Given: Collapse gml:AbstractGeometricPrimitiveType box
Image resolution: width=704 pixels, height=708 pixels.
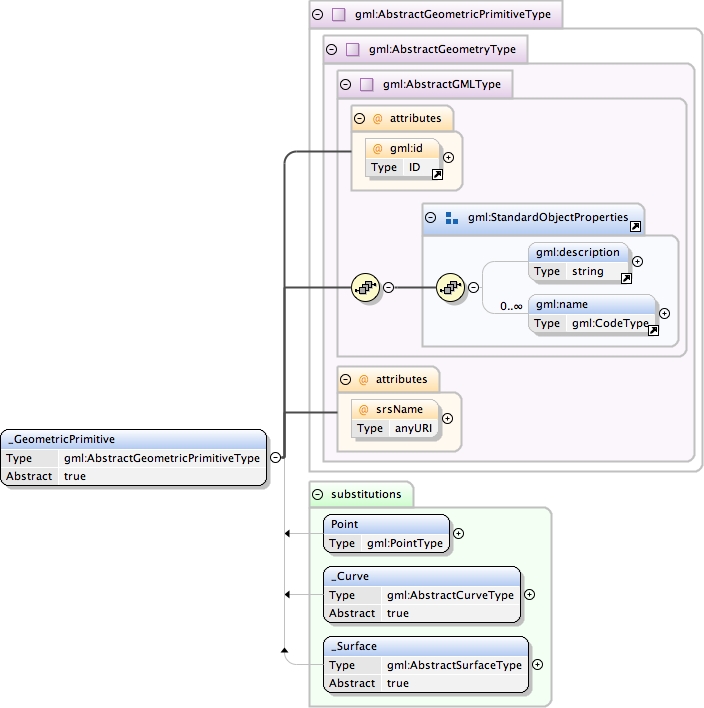Looking at the screenshot, I should coord(317,14).
